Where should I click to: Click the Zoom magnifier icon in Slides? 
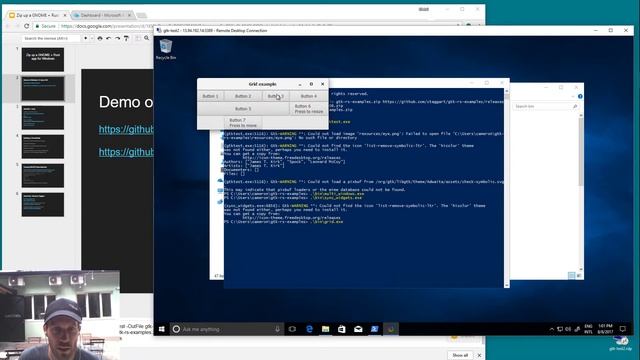pyautogui.click(x=147, y=38)
